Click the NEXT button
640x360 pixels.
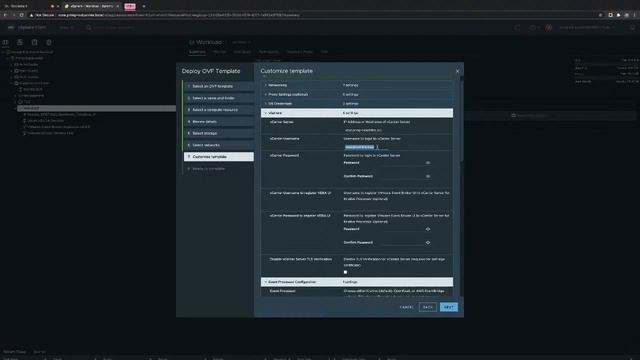pos(449,307)
